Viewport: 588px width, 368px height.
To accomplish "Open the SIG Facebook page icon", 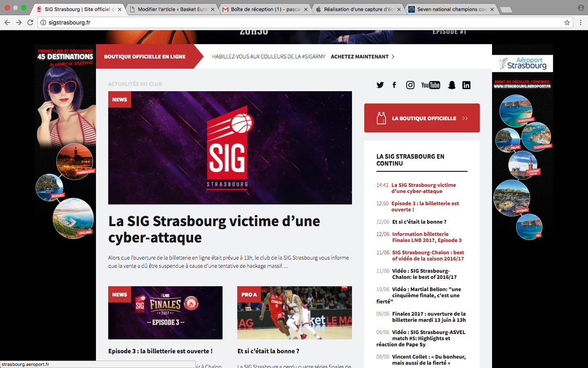I will point(394,85).
